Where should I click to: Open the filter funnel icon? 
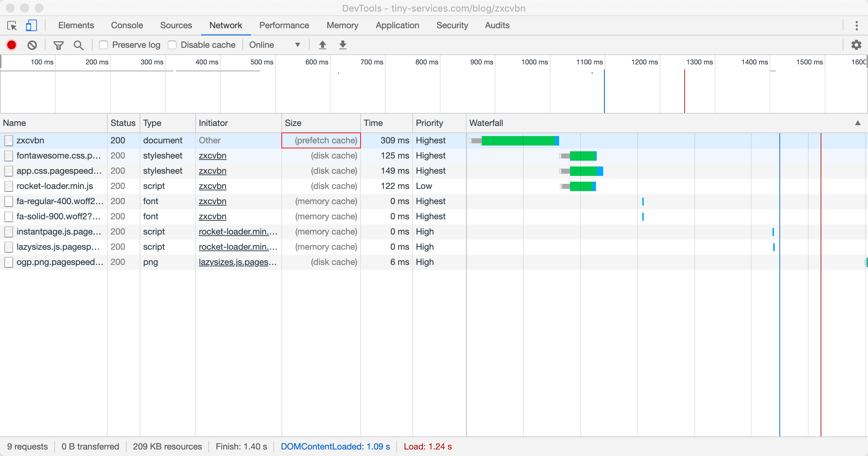tap(58, 45)
